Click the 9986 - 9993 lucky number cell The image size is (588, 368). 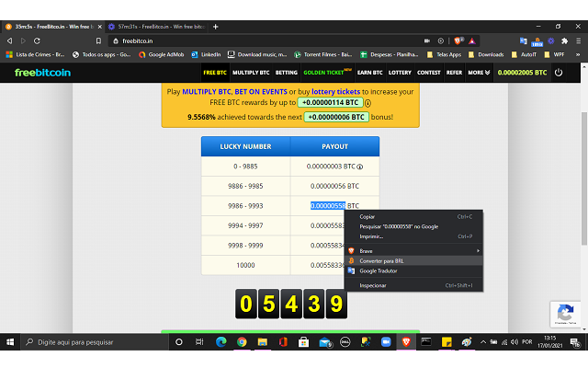pyautogui.click(x=245, y=206)
